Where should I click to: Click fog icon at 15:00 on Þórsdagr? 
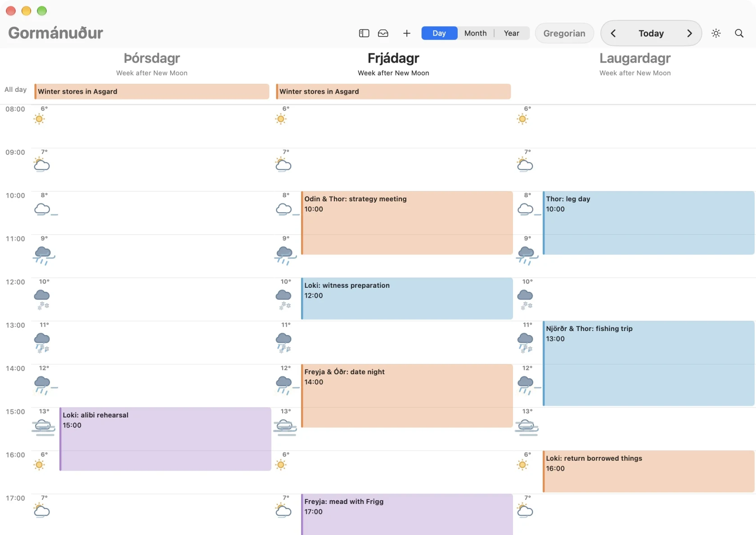[43, 427]
